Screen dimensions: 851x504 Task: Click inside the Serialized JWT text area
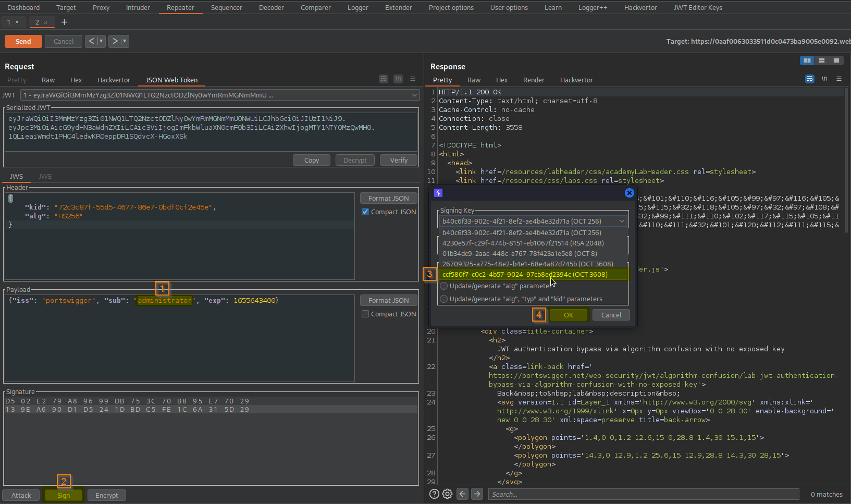click(x=211, y=131)
